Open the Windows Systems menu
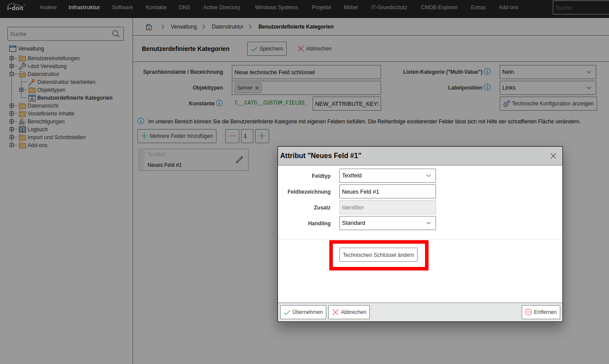 [x=276, y=7]
